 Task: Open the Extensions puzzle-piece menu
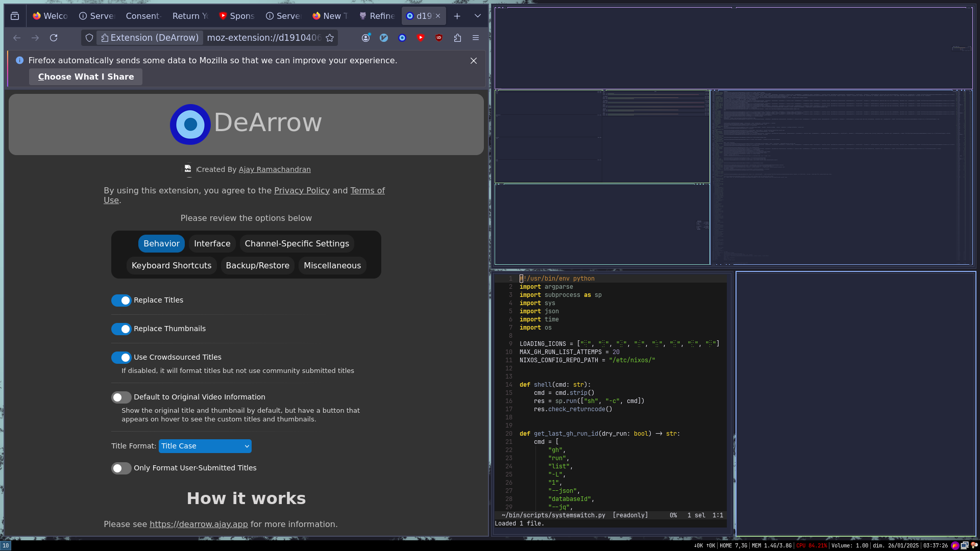[x=457, y=38]
